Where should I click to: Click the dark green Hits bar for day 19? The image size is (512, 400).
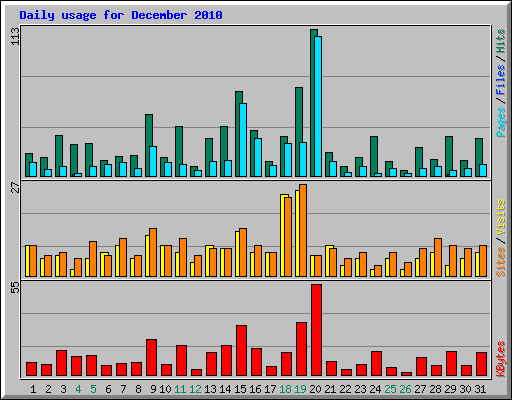[x=297, y=132]
